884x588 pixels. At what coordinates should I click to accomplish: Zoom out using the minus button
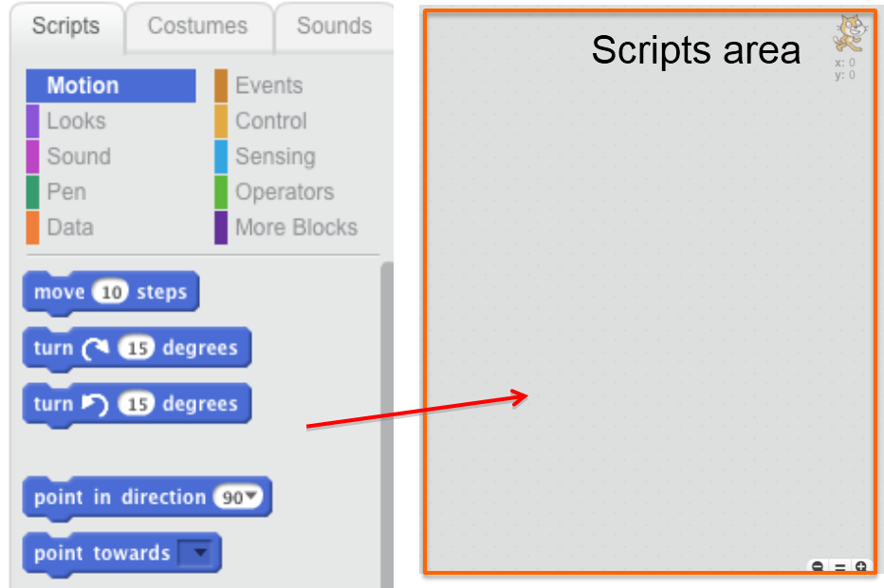pos(818,566)
